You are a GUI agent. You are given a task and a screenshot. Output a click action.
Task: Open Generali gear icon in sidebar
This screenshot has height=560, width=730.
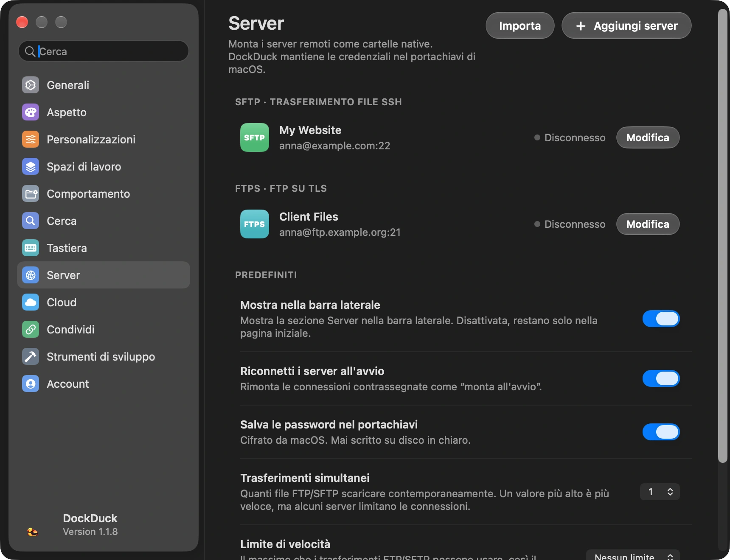[x=31, y=85]
